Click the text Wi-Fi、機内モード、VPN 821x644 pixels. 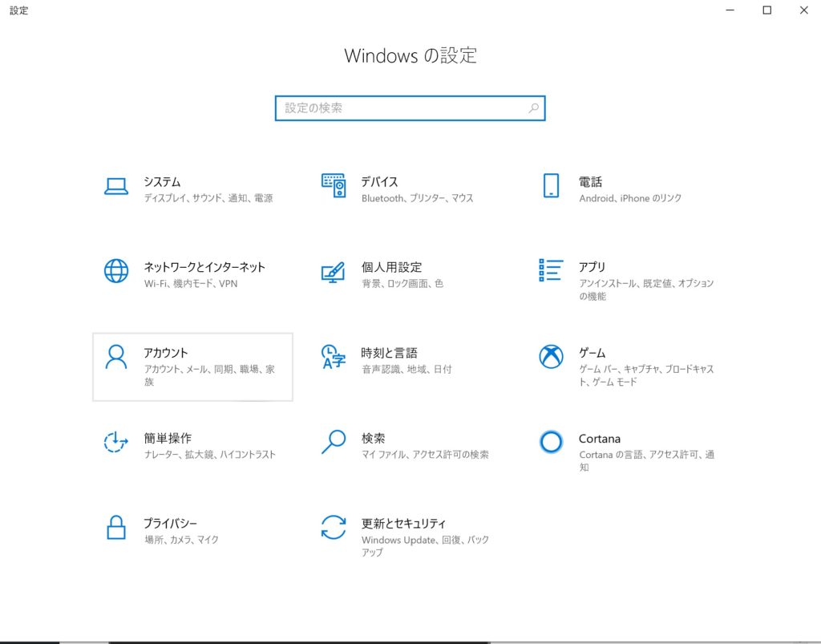click(x=191, y=283)
